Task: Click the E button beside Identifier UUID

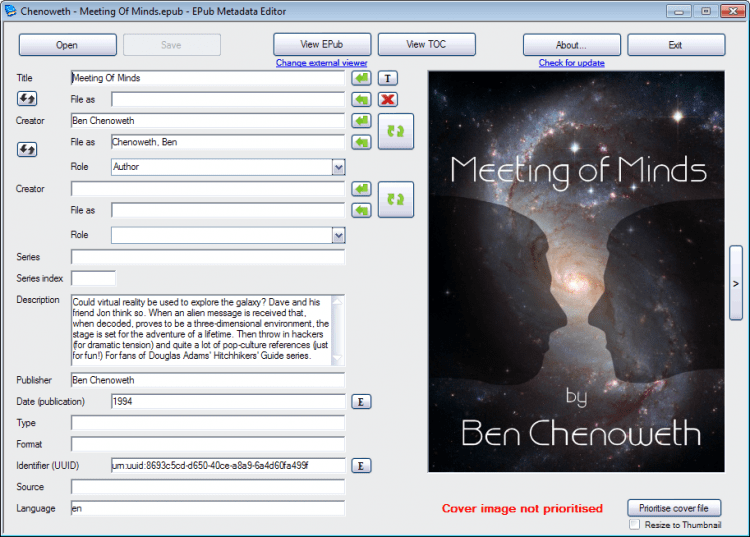Action: (x=361, y=465)
